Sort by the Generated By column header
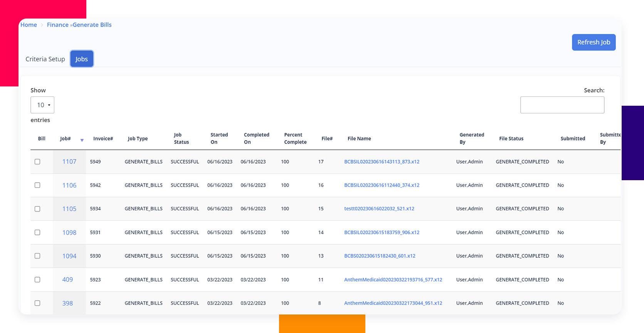644x333 pixels. tap(472, 138)
